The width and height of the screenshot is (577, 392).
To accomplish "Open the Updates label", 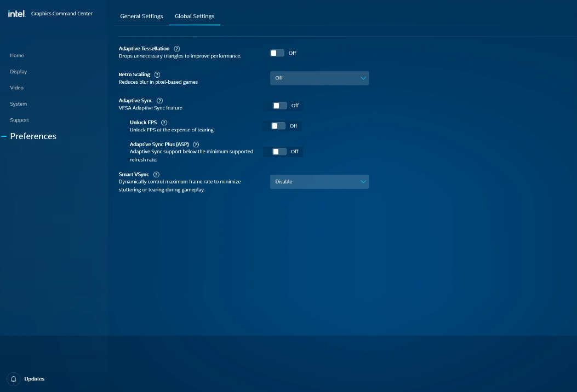I will (x=34, y=379).
